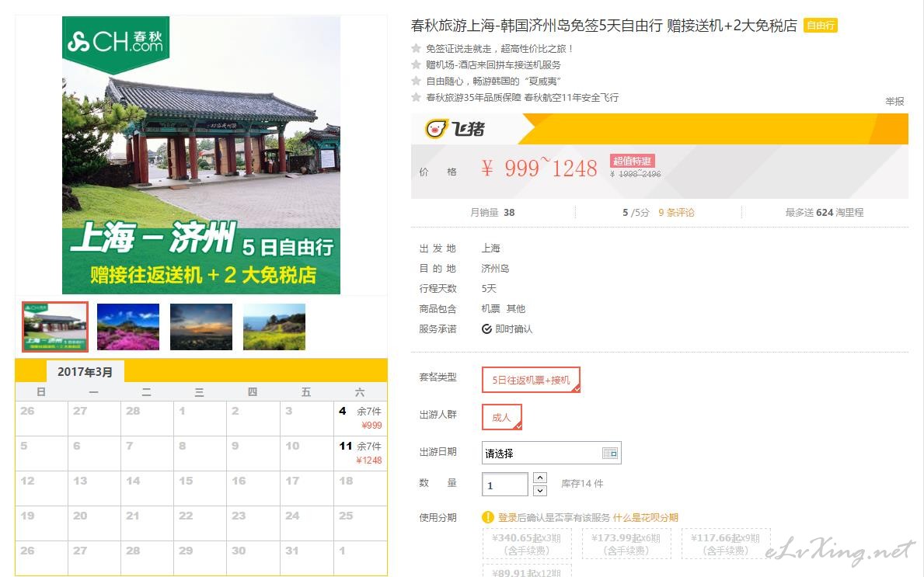Select the pink flowers mountain thumbnail

(x=128, y=327)
